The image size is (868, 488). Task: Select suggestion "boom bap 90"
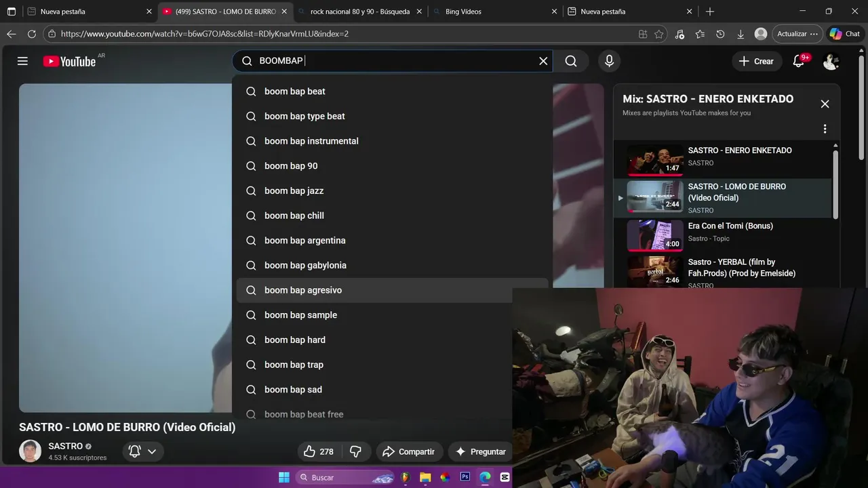392,166
